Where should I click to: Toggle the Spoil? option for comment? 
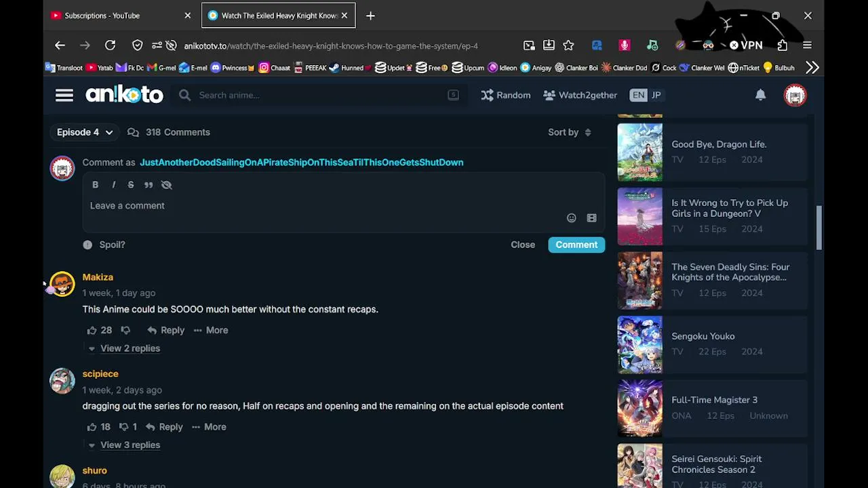(x=104, y=245)
